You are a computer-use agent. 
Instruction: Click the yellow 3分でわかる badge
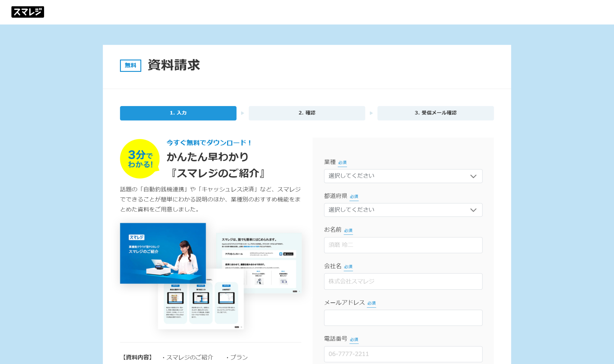tap(140, 159)
